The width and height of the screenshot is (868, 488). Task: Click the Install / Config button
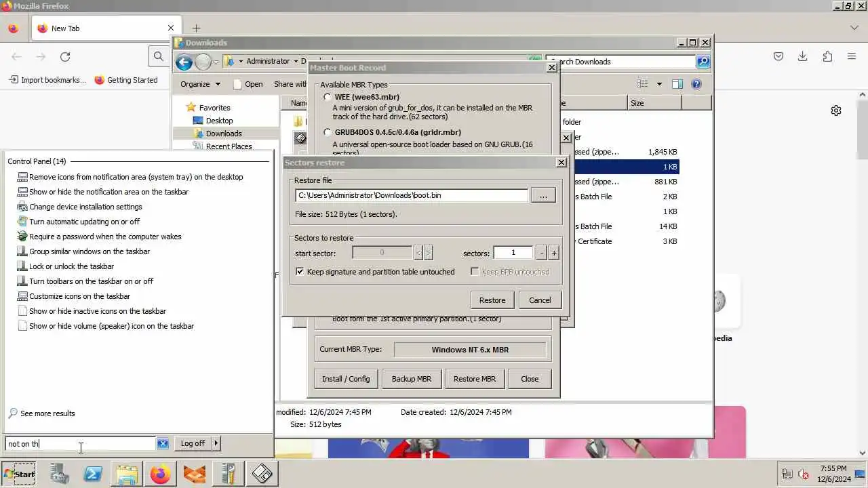click(346, 379)
